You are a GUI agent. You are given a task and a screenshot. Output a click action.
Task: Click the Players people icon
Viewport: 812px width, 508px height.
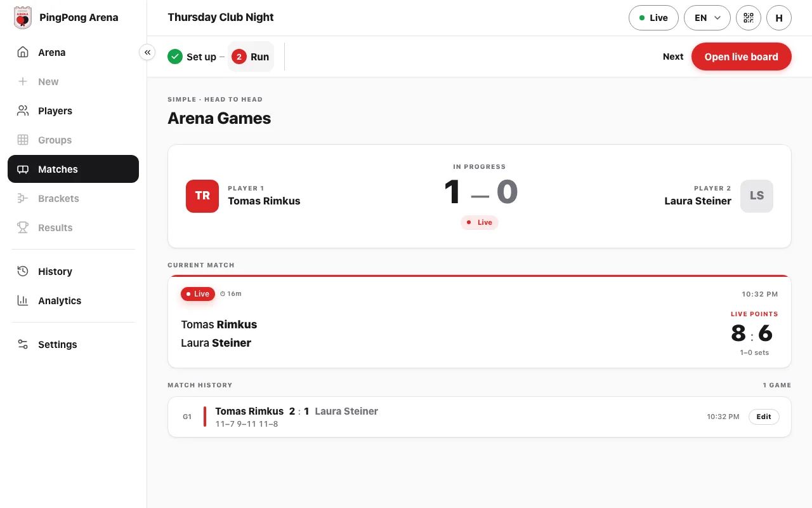23,110
